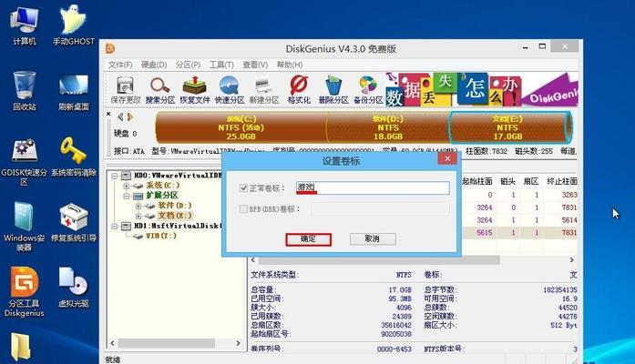The height and width of the screenshot is (364, 635).
Task: Open the Virtual Drive (虚拟光驱) desktop icon
Action: coord(73,288)
